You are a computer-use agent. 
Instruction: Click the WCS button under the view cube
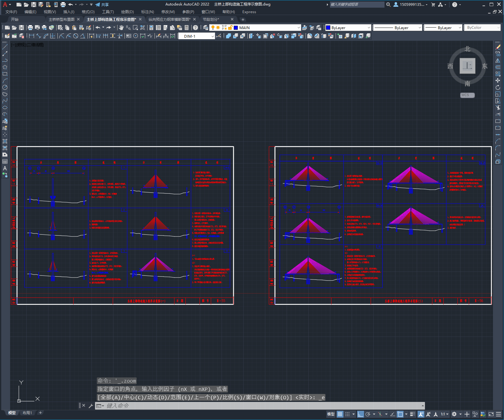(467, 95)
